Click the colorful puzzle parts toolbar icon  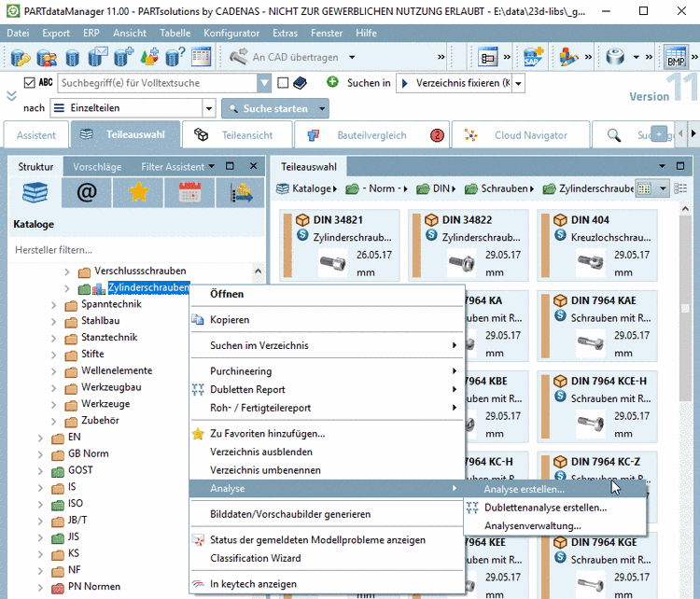click(x=568, y=57)
